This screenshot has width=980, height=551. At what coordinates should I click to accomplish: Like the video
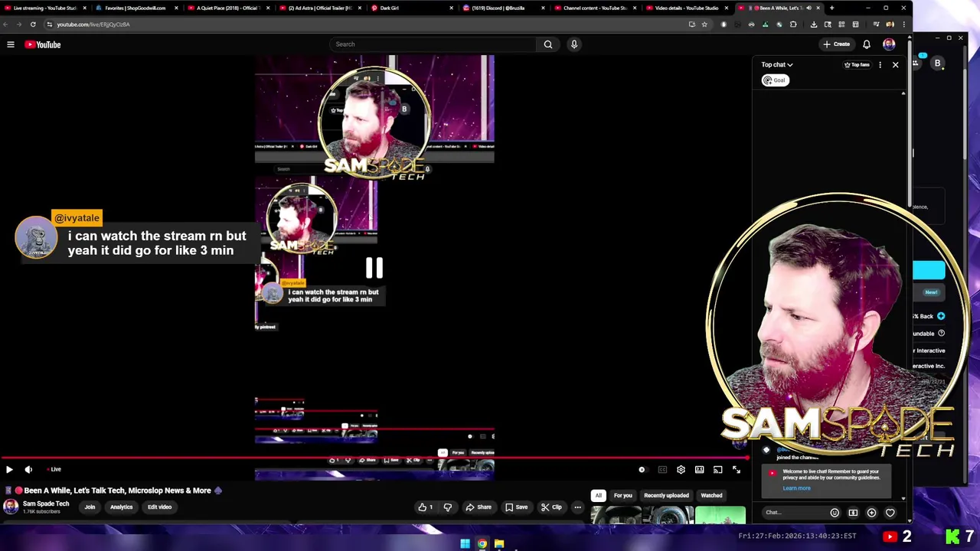tap(426, 507)
